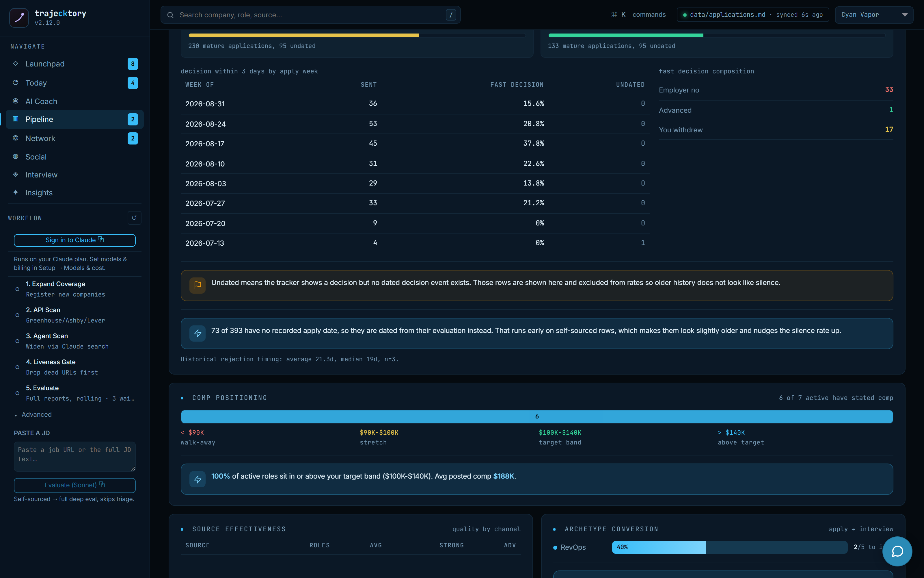Screen dimensions: 924x578
Task: Click the lightning icon in apply-date notice
Action: click(198, 333)
